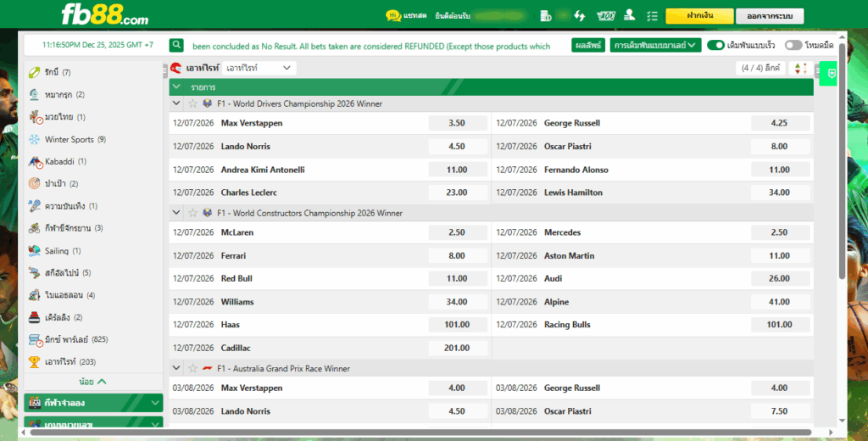Open the promotions ticket icon in header

click(x=606, y=15)
